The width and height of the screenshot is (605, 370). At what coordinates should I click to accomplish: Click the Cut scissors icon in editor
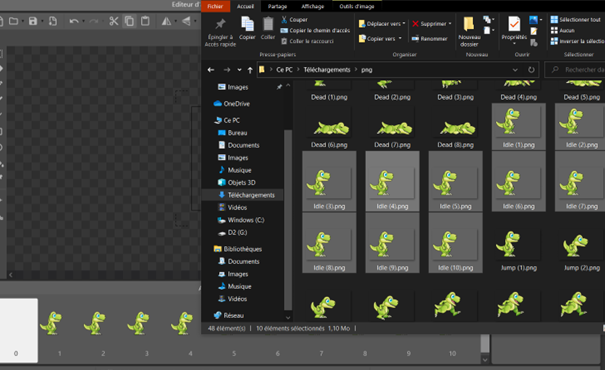113,21
